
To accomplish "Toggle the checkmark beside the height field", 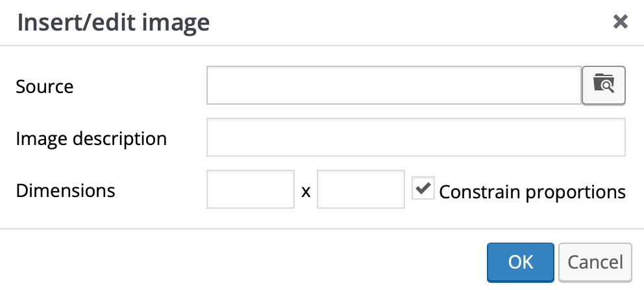I will pos(423,189).
